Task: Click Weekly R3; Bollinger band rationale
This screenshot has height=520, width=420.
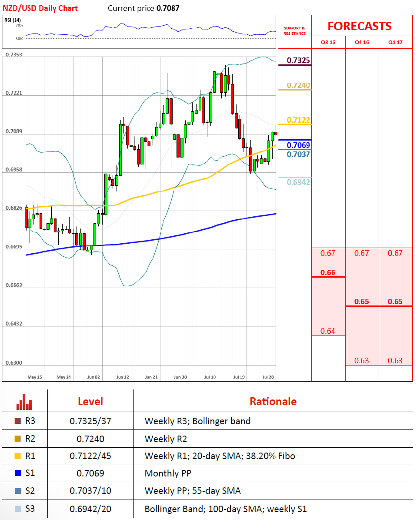Action: [x=198, y=421]
